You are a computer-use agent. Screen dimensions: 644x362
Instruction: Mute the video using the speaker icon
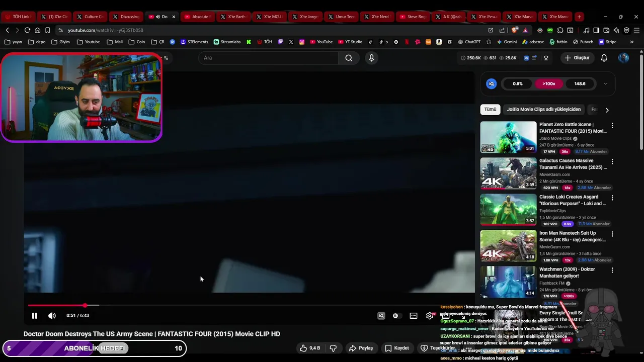pyautogui.click(x=52, y=316)
